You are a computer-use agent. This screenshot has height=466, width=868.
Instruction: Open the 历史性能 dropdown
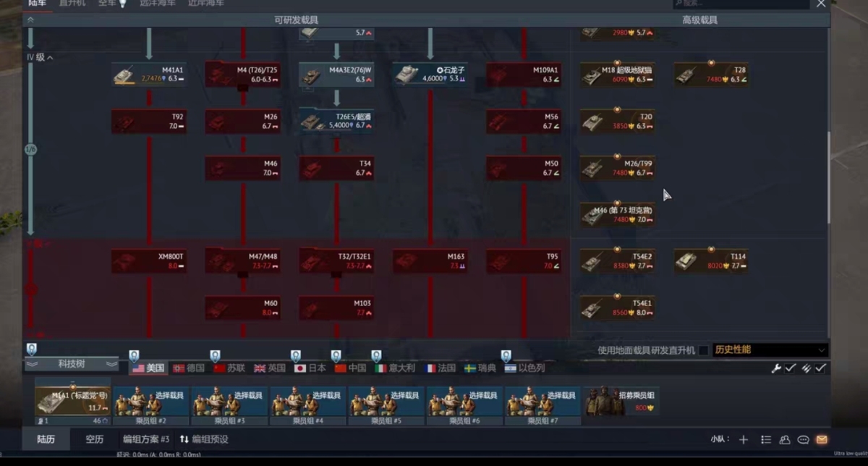(x=770, y=350)
